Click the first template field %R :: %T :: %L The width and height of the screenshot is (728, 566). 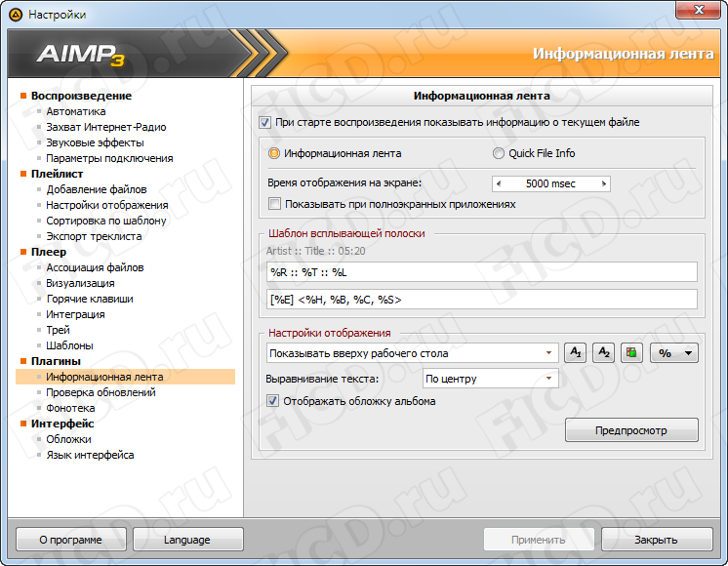tap(482, 272)
